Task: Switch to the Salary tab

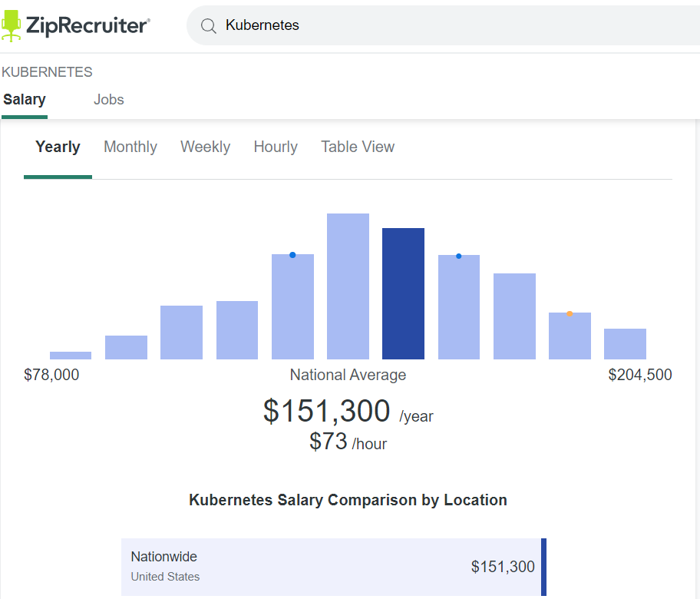Action: (25, 99)
